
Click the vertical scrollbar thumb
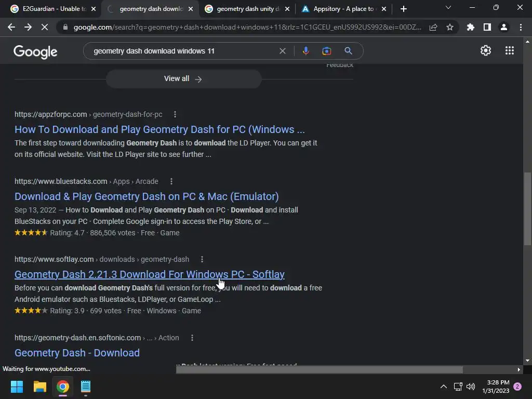pyautogui.click(x=527, y=209)
